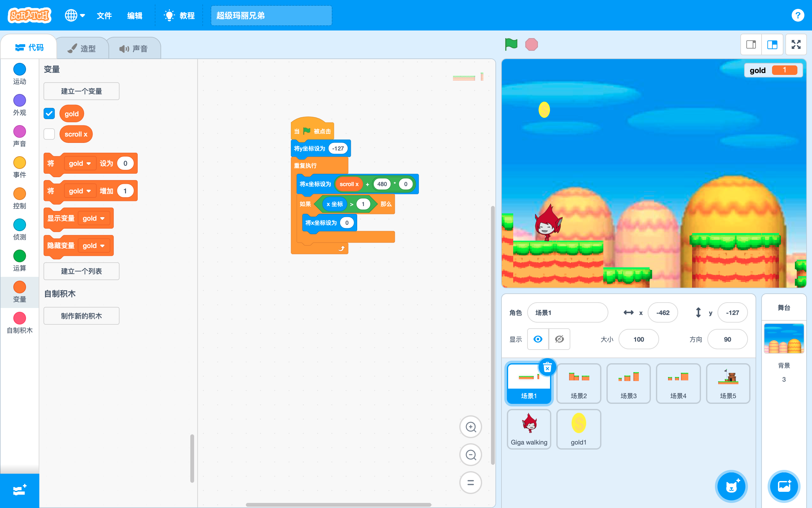The image size is (812, 508).
Task: Enter full screen stage mode
Action: click(x=796, y=44)
